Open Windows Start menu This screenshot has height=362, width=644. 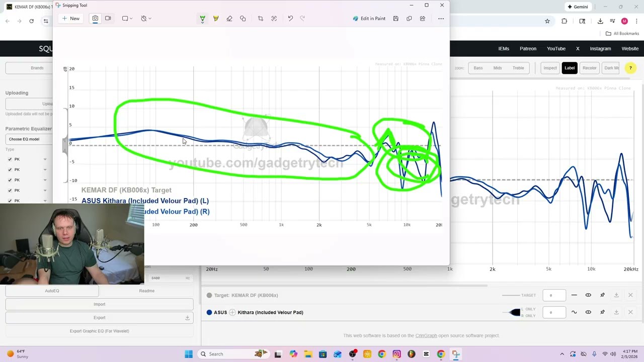[189, 354]
